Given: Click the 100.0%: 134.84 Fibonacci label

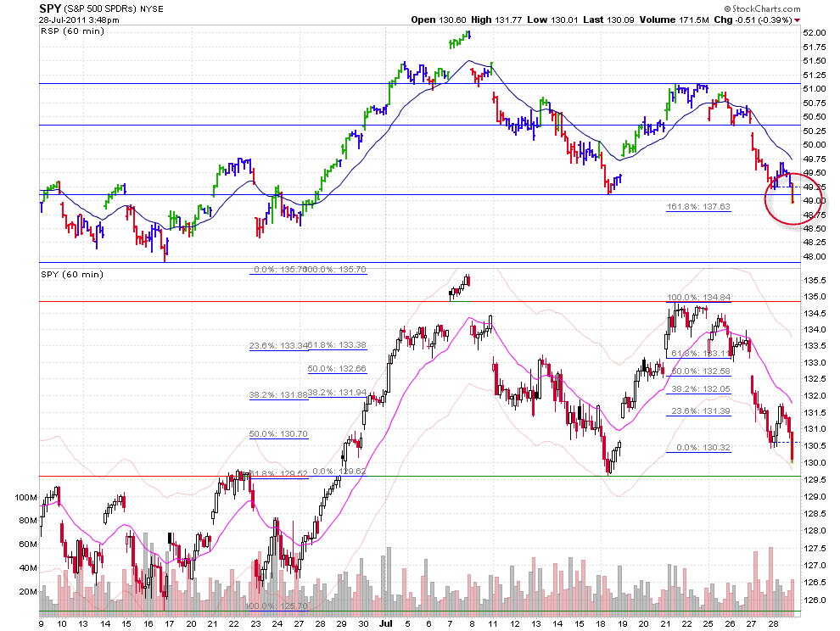Looking at the screenshot, I should (698, 298).
